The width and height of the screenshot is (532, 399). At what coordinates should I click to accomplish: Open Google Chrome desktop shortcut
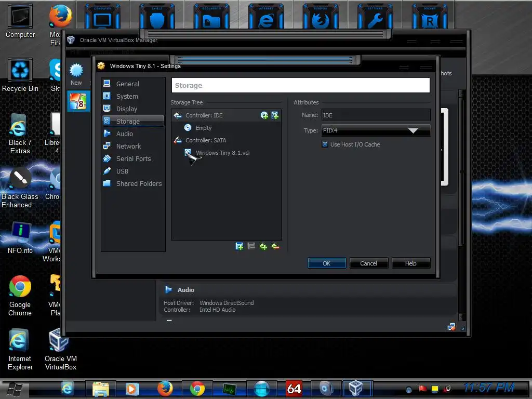pyautogui.click(x=20, y=296)
